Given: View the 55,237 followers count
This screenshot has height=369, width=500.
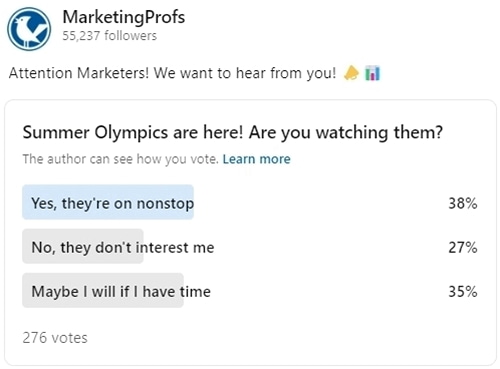Looking at the screenshot, I should click(x=109, y=35).
